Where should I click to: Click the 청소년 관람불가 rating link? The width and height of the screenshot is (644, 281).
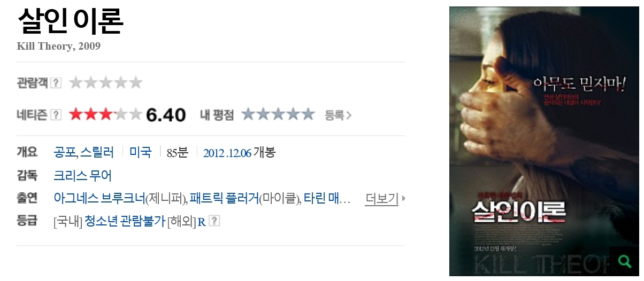click(125, 221)
